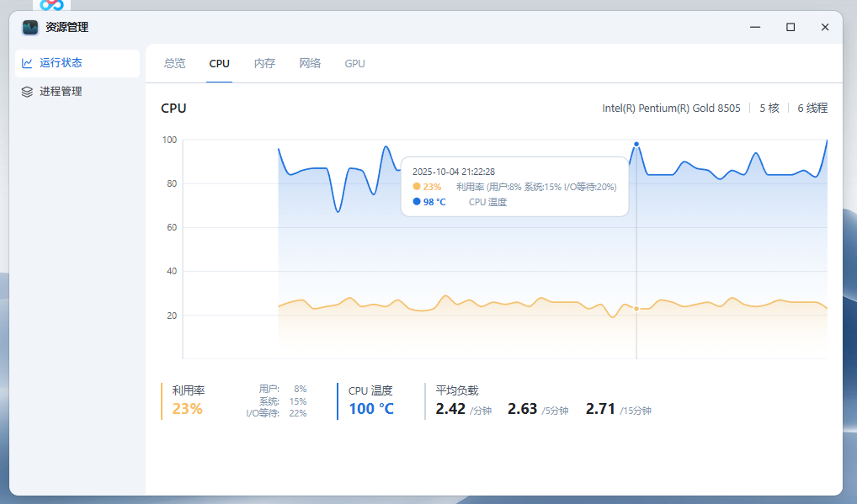Click the 利用率 23% value
857x504 pixels.
[188, 408]
